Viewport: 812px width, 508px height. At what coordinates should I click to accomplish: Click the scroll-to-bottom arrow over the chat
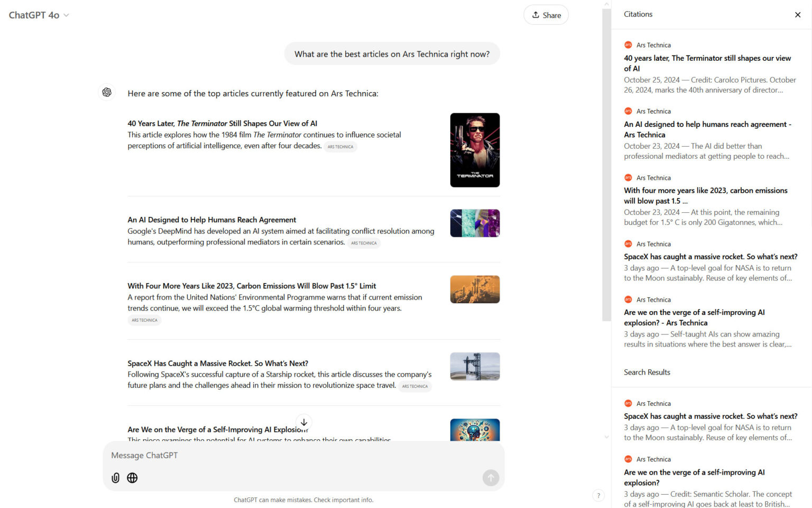[304, 422]
